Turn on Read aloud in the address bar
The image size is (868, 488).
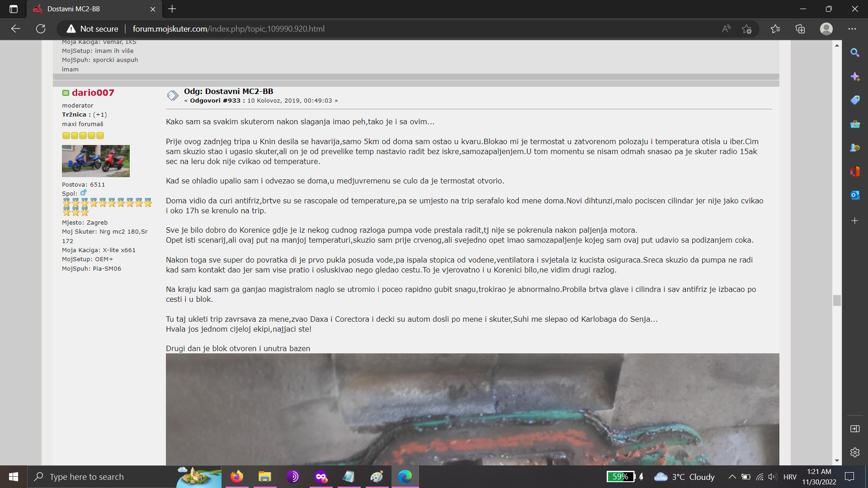[x=726, y=29]
